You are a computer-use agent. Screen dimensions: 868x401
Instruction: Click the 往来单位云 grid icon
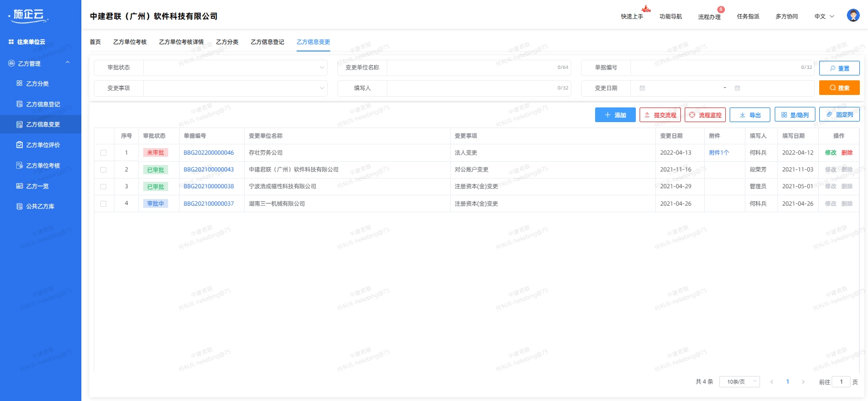coord(11,42)
